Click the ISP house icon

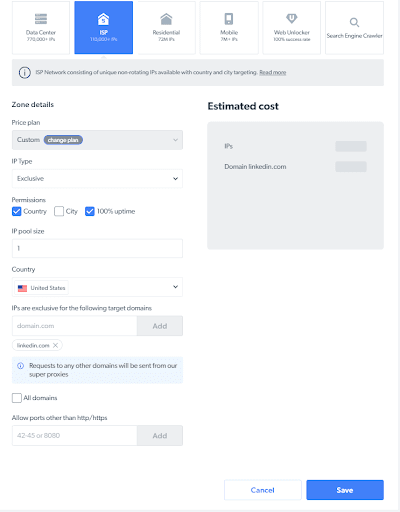point(103,19)
